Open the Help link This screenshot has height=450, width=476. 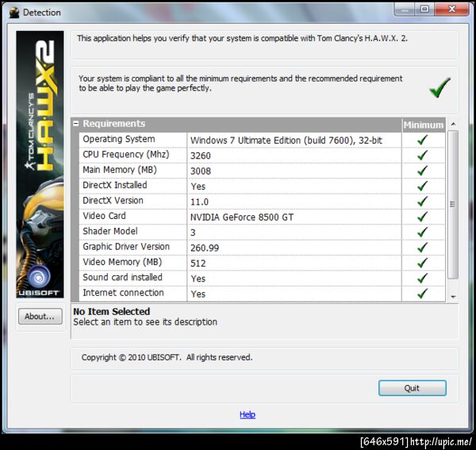tap(248, 414)
